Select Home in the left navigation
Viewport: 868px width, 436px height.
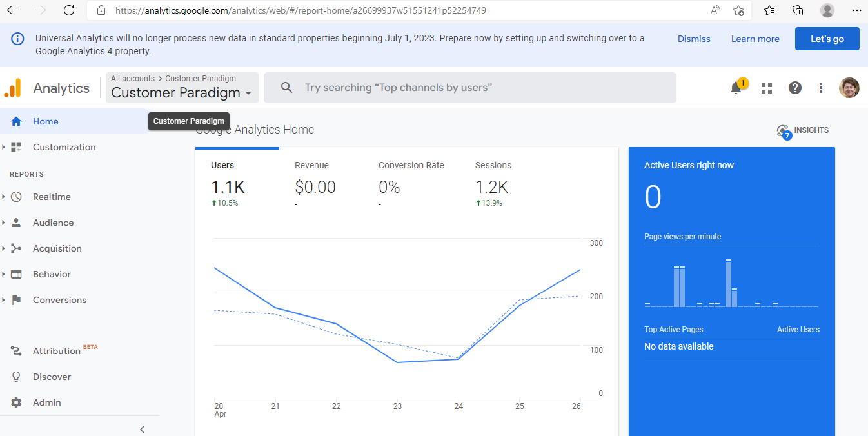[45, 121]
